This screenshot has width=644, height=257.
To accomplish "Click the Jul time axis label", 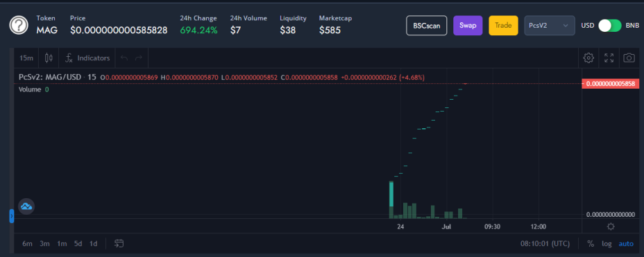I will coord(446,227).
